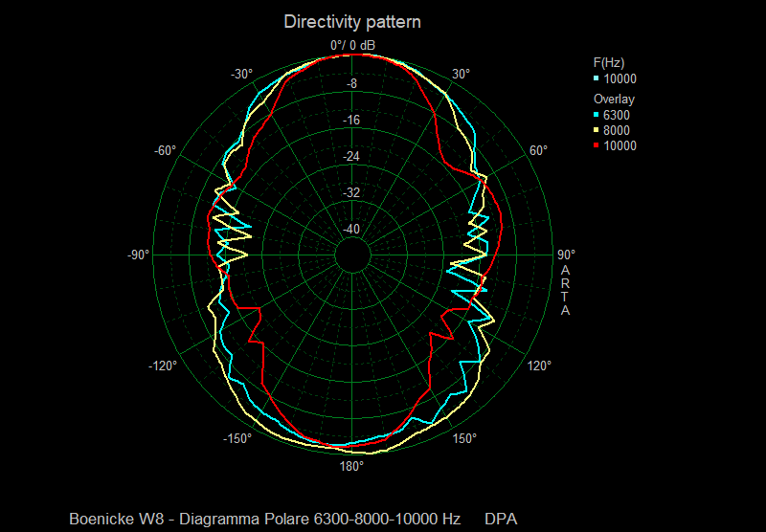Screen dimensions: 766x532
Task: Select the "Directivity pattern" chart title
Action: [352, 21]
